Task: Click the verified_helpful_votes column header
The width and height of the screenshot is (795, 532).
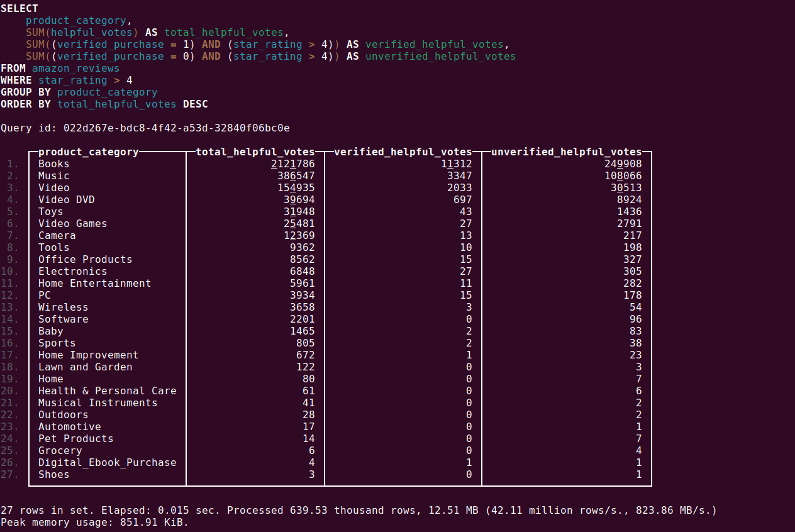Action: [402, 152]
